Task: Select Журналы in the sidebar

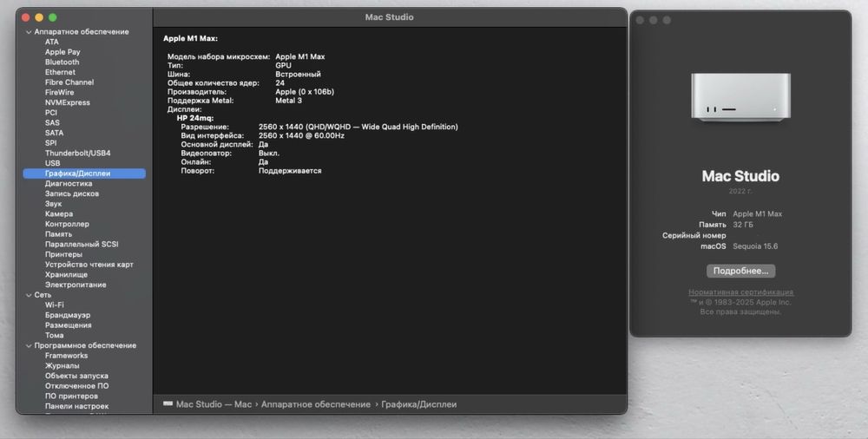Action: [62, 365]
